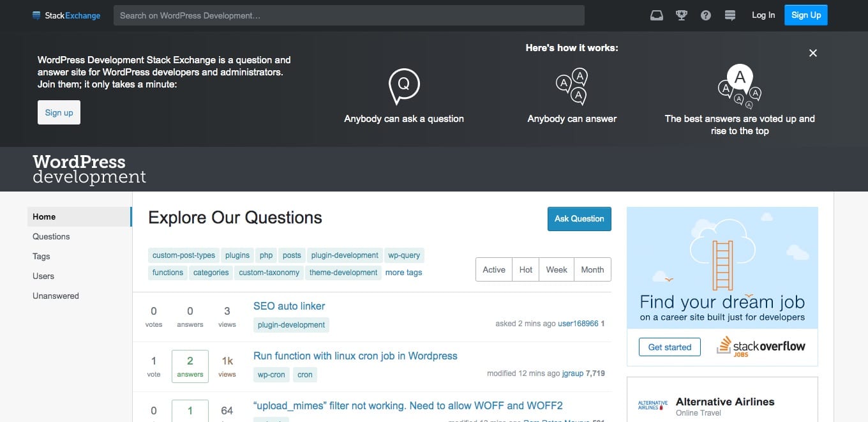
Task: Open help using the question mark icon
Action: (706, 15)
